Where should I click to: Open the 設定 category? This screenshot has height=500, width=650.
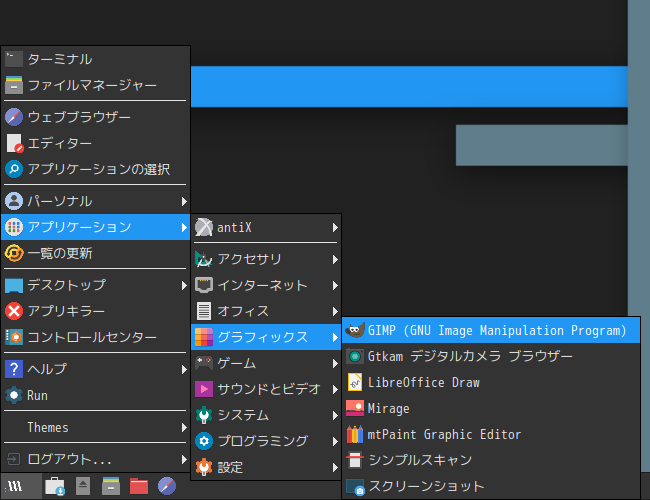pos(266,467)
